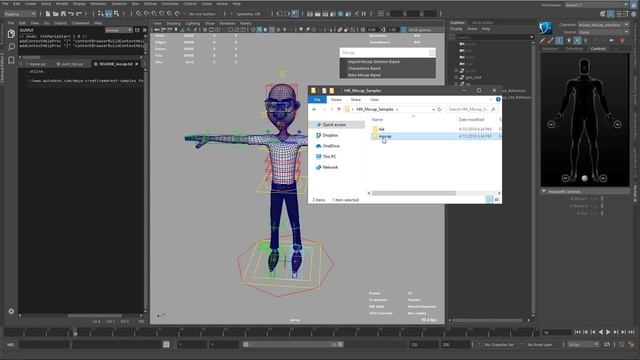Click Bake Mocap Rapid button
The width and height of the screenshot is (640, 360).
click(364, 75)
